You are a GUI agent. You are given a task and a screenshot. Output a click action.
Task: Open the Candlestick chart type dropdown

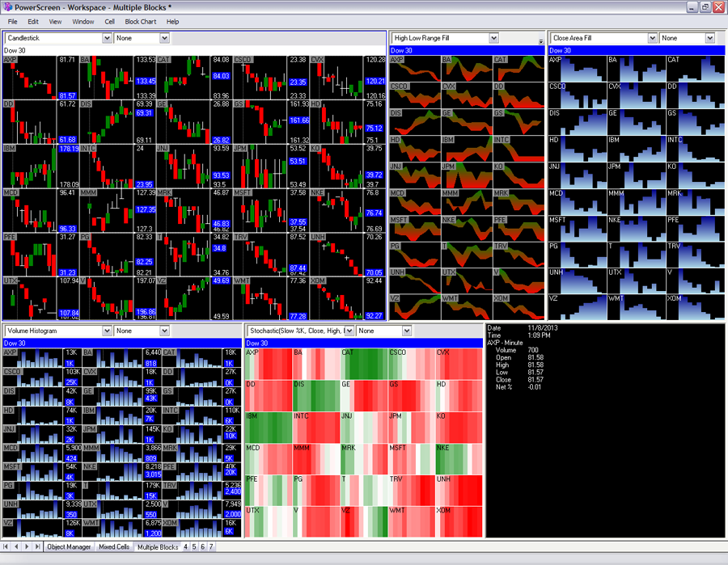click(x=107, y=38)
